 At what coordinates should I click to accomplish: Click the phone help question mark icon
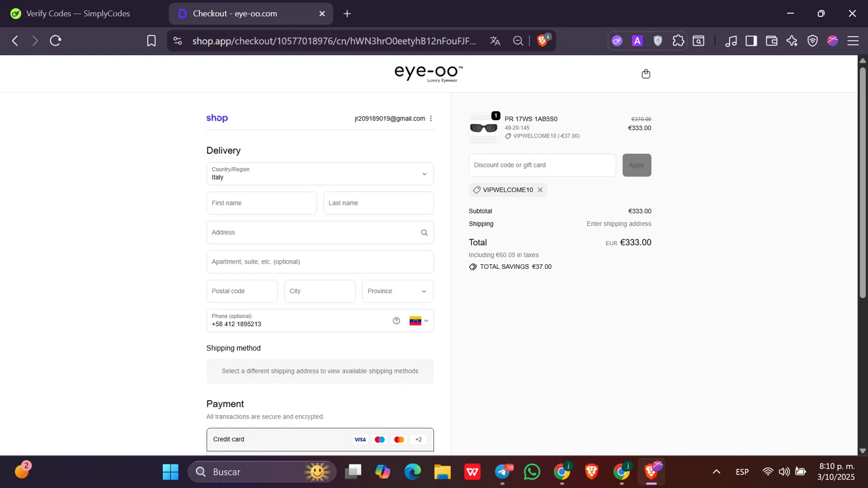click(396, 321)
